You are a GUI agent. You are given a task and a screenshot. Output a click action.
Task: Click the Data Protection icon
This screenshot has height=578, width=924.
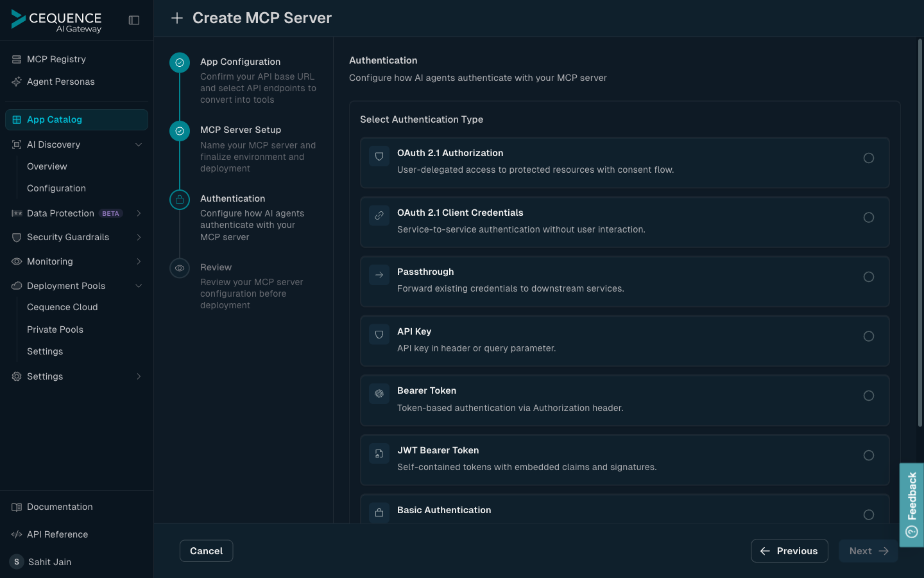click(x=17, y=213)
